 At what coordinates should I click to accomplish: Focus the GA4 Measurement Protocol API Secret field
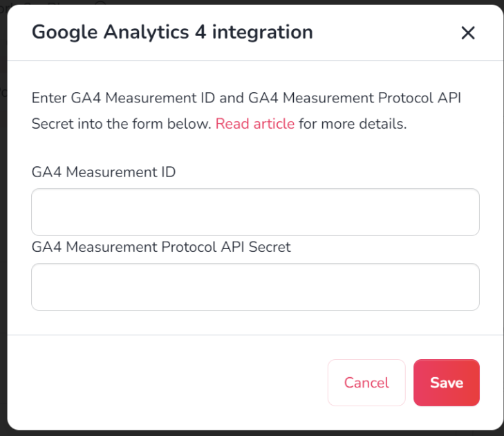(255, 287)
